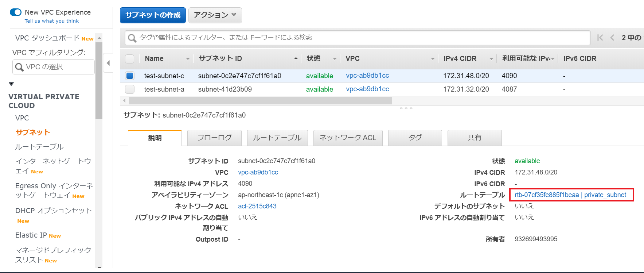Screen dimensions: 644x273
Task: Switch to the ルートテーブル tab
Action: tap(277, 138)
